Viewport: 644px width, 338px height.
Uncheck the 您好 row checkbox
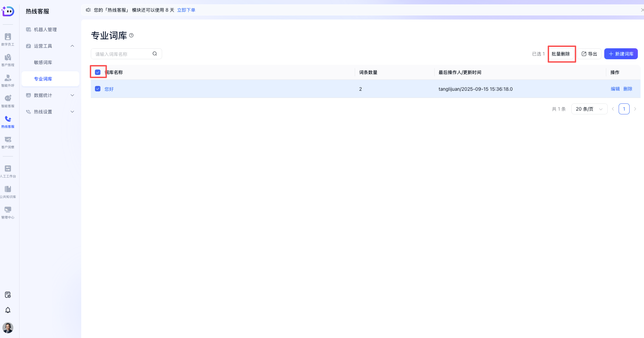98,89
